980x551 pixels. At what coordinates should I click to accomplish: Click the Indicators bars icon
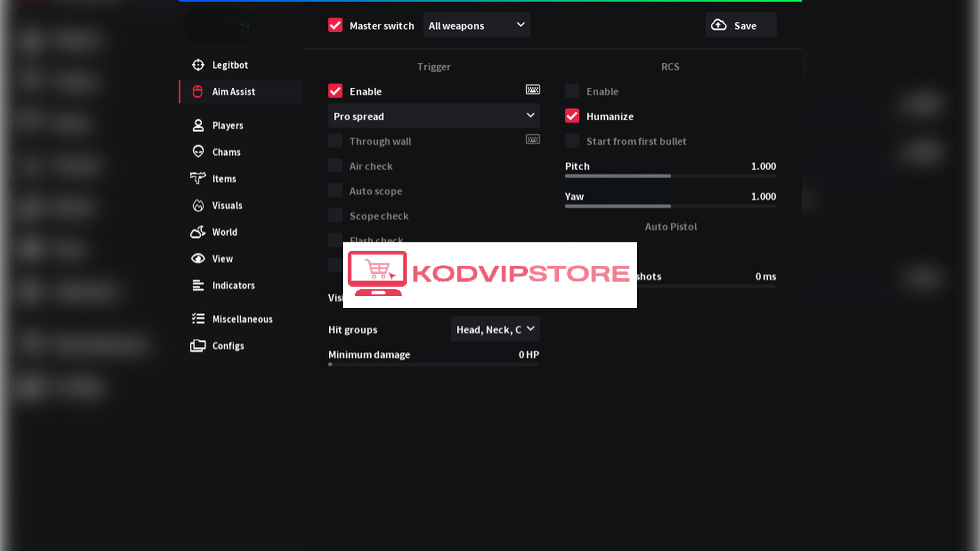pyautogui.click(x=198, y=285)
